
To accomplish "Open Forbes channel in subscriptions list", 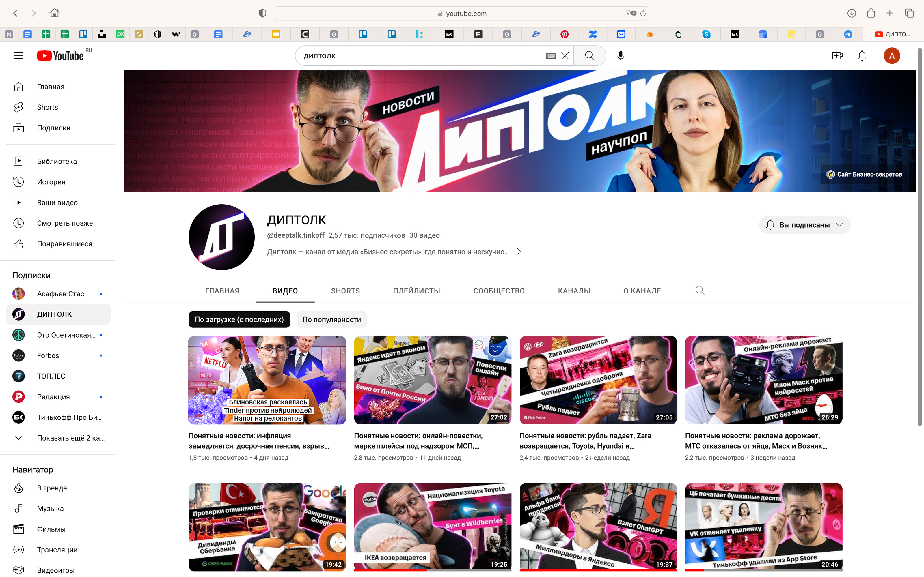I will 48,355.
